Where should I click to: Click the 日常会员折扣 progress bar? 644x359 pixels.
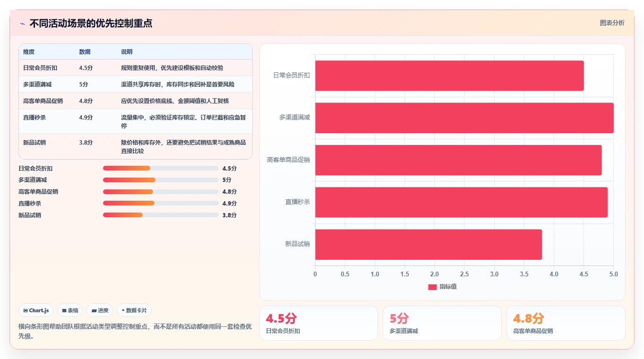click(x=161, y=168)
